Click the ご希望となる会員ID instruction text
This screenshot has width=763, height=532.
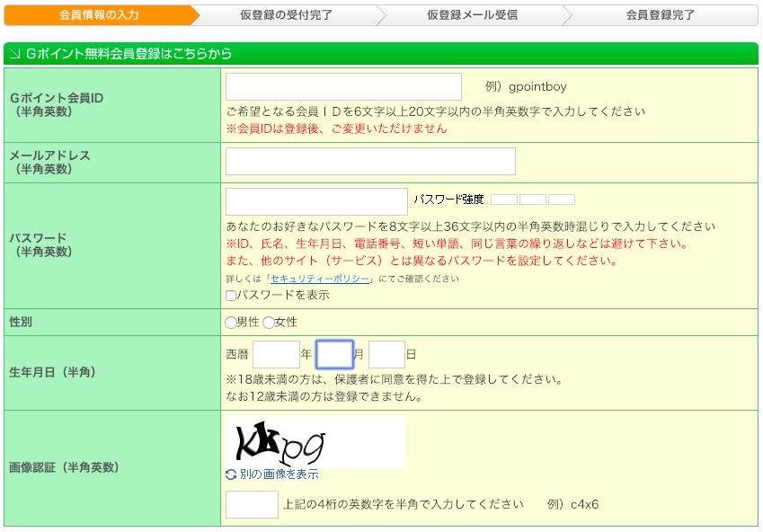click(x=436, y=111)
